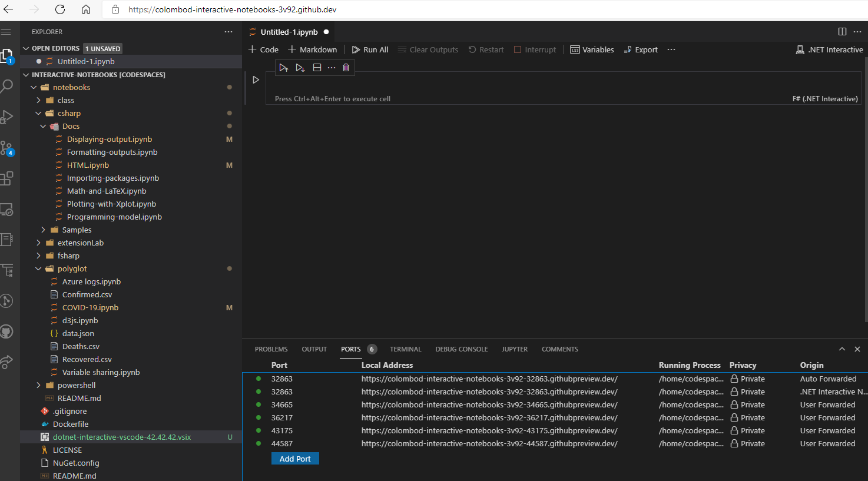Click the Add Port button
Image resolution: width=868 pixels, height=481 pixels.
(295, 458)
